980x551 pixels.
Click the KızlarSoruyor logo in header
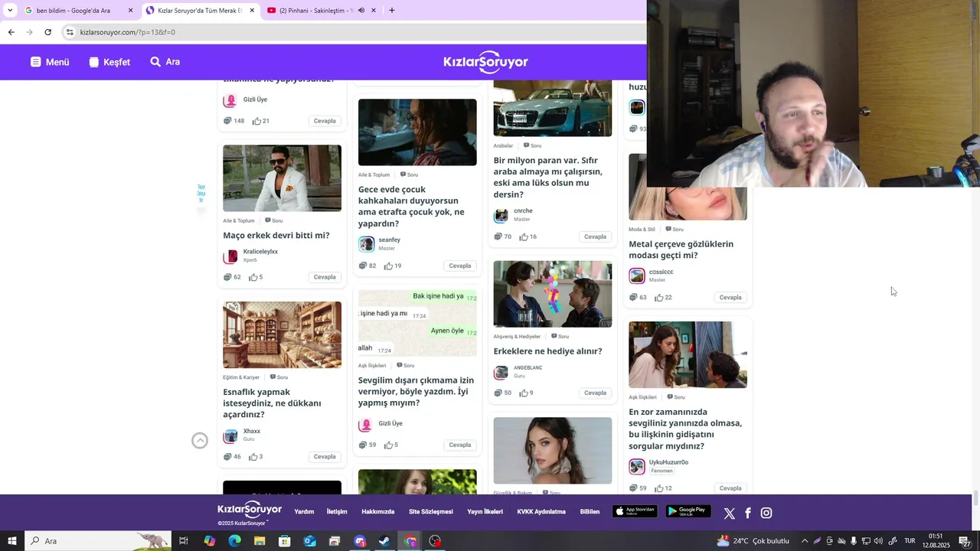[x=485, y=62]
